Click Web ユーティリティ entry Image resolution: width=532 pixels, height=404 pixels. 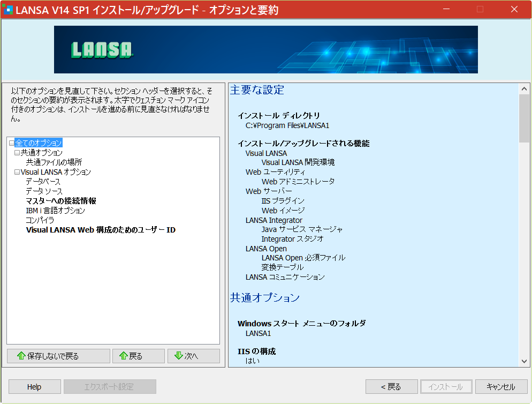(275, 172)
